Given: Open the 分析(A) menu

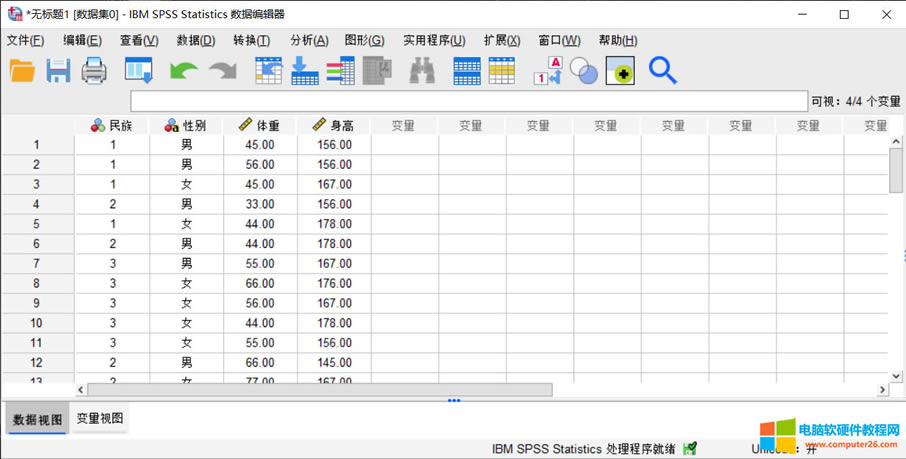Looking at the screenshot, I should point(309,41).
